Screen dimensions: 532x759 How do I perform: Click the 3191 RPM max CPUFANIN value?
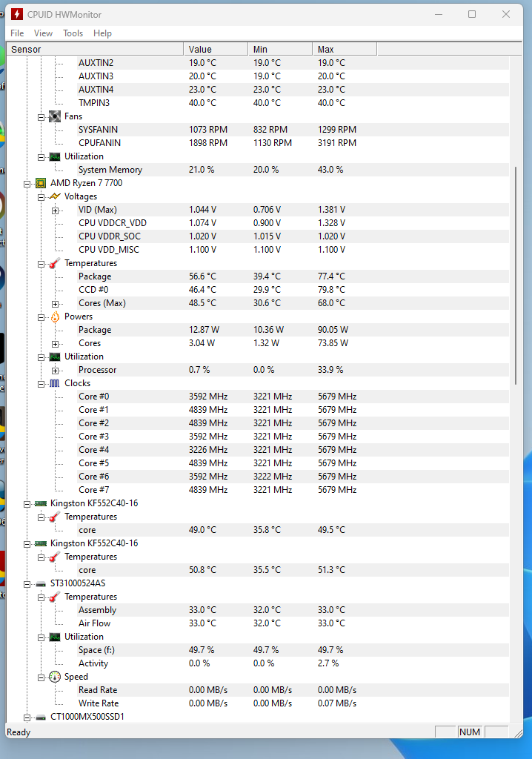tap(337, 143)
